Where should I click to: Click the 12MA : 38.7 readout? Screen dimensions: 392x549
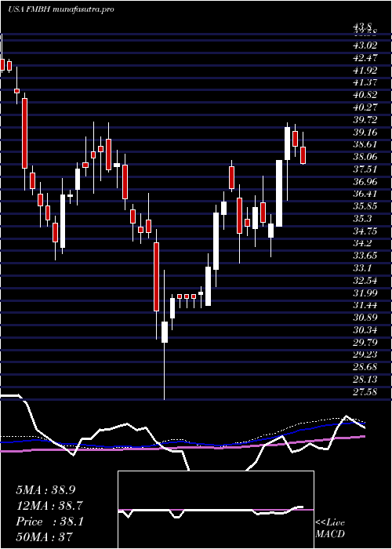(x=49, y=506)
